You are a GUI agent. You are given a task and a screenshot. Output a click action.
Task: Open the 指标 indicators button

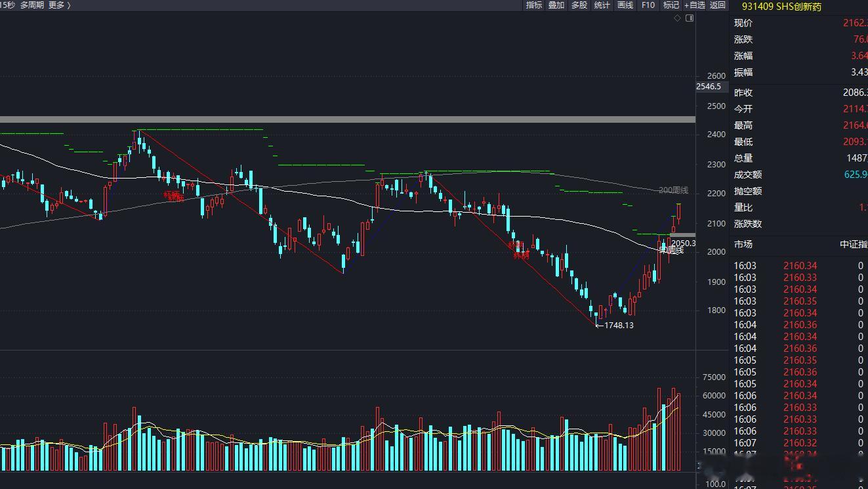coord(534,5)
